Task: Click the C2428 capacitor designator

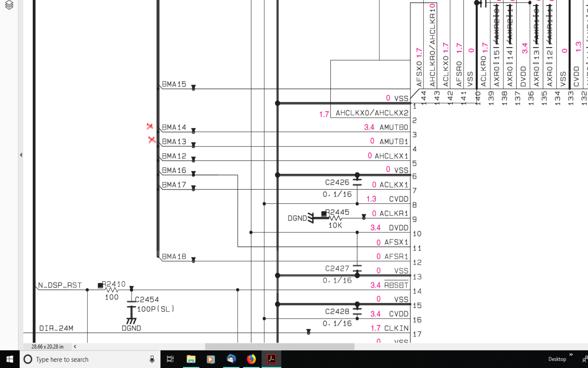Action: click(x=337, y=312)
